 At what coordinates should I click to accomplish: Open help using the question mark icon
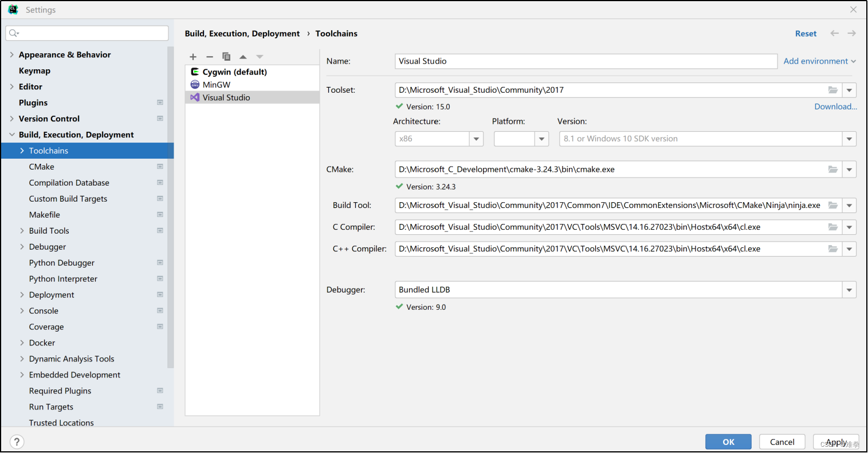[x=17, y=442]
